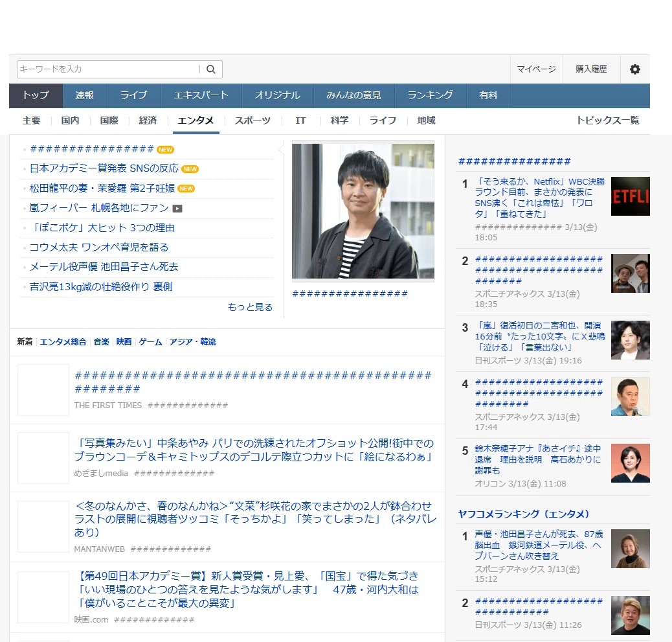Open マイページ
This screenshot has height=642, width=672.
(536, 69)
